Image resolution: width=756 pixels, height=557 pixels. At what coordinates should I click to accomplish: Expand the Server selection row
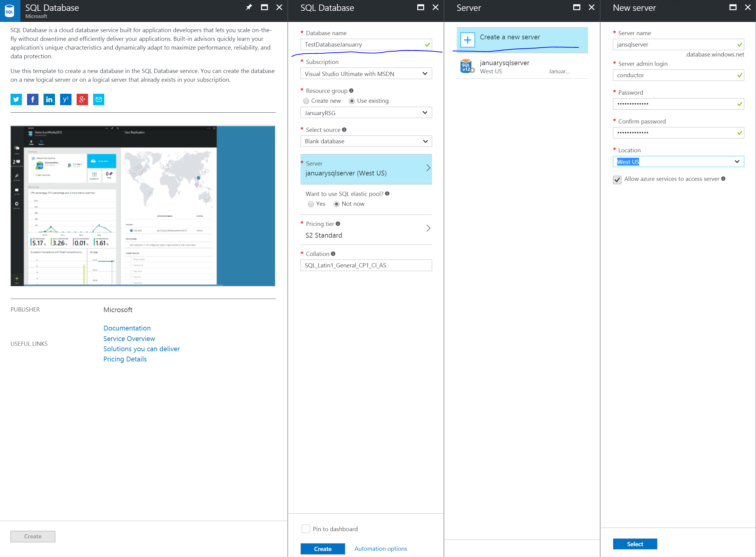pyautogui.click(x=366, y=169)
